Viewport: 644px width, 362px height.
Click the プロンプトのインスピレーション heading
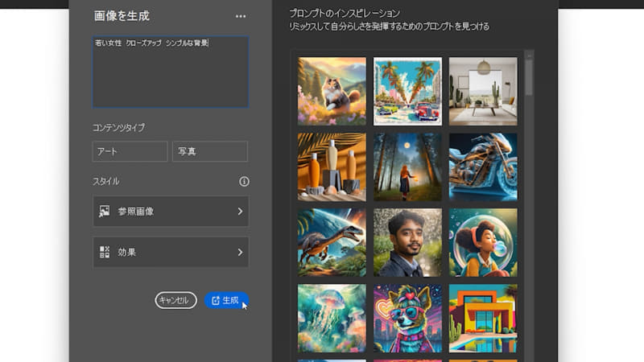click(x=345, y=13)
